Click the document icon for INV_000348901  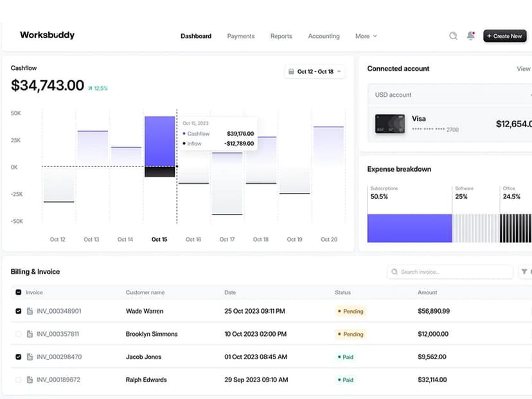tap(30, 311)
